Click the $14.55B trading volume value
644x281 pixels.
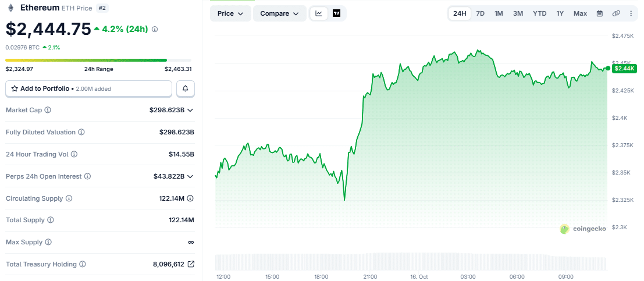(181, 155)
